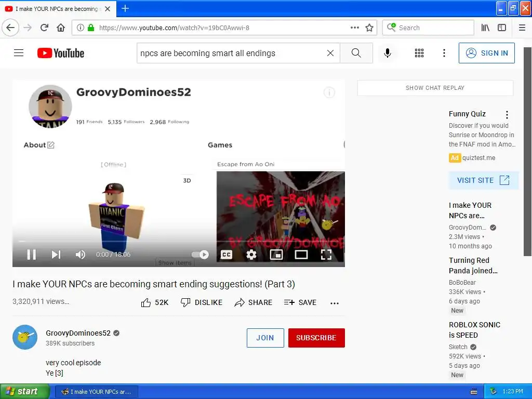Screen dimensions: 532x399
Task: Close the current browser tab
Action: (x=108, y=9)
